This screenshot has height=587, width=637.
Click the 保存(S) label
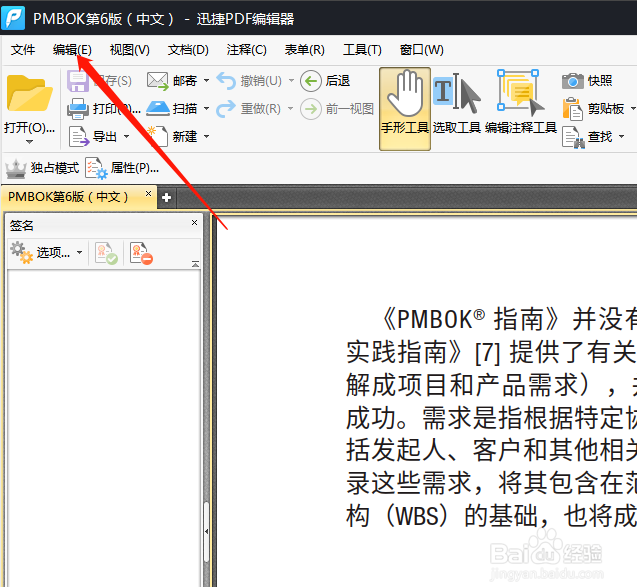coord(113,81)
